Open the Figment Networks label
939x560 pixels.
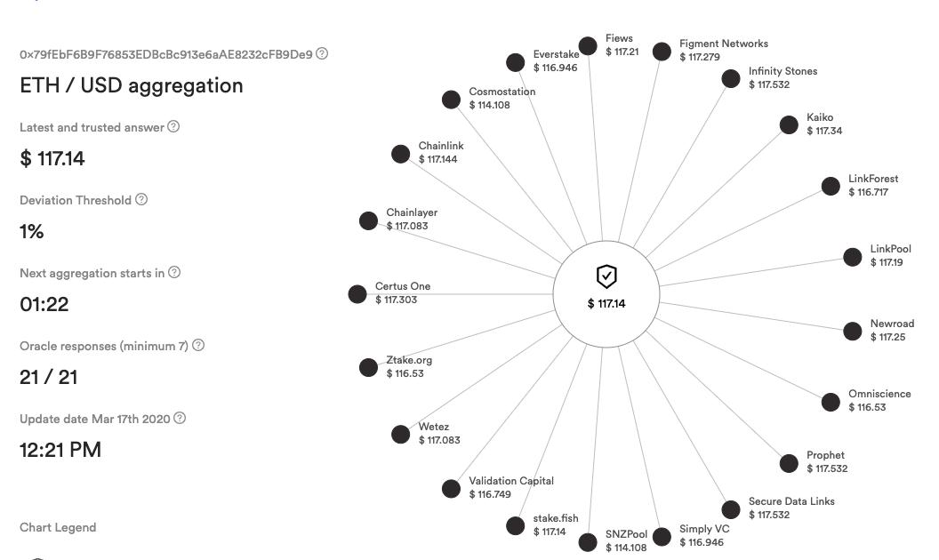pyautogui.click(x=724, y=44)
